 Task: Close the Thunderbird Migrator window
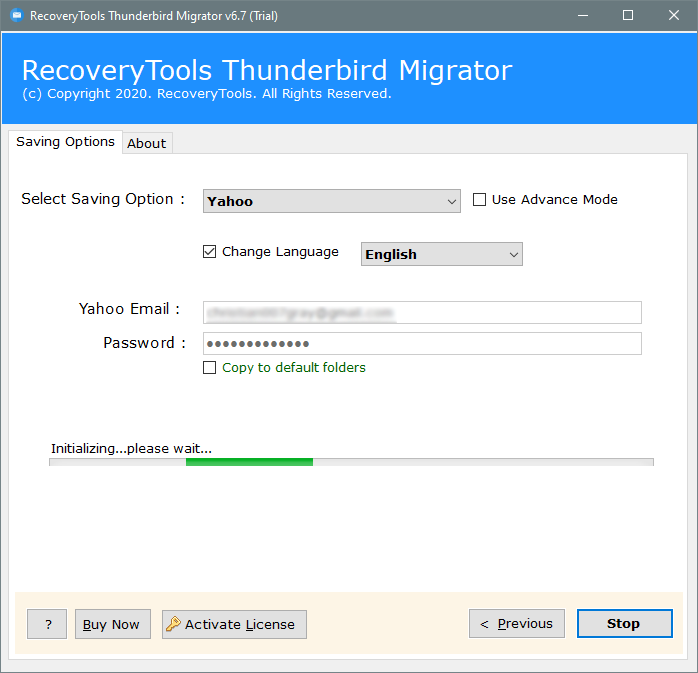coord(674,16)
